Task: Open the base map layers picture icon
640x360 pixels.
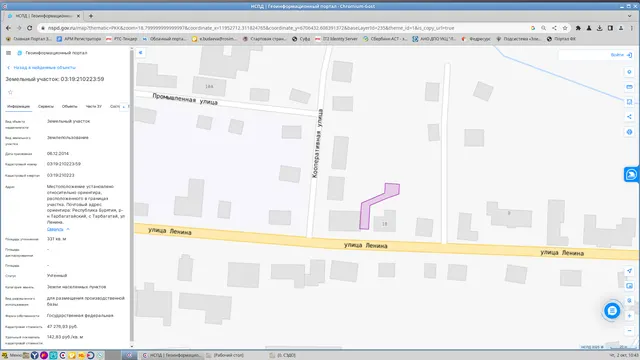Action: pos(629,286)
